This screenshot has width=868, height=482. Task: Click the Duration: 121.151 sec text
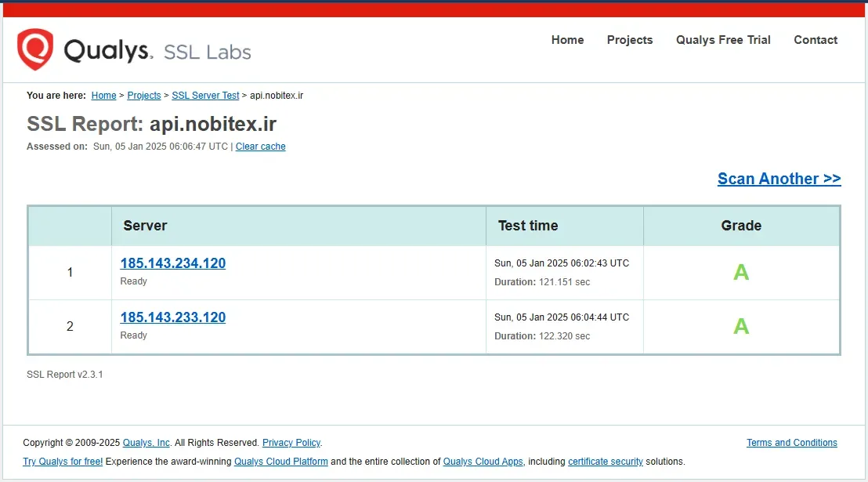542,282
